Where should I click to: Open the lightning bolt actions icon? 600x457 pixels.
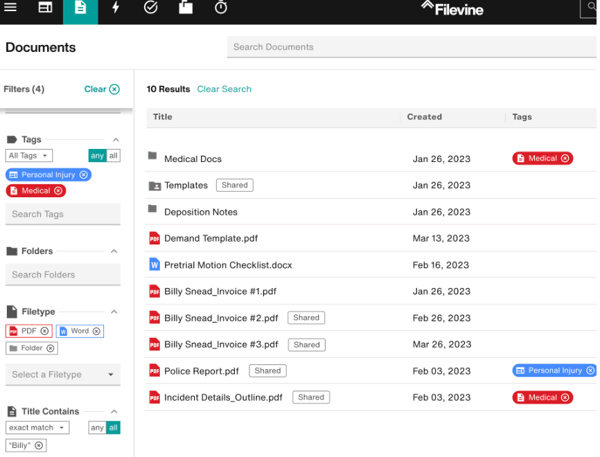[116, 7]
